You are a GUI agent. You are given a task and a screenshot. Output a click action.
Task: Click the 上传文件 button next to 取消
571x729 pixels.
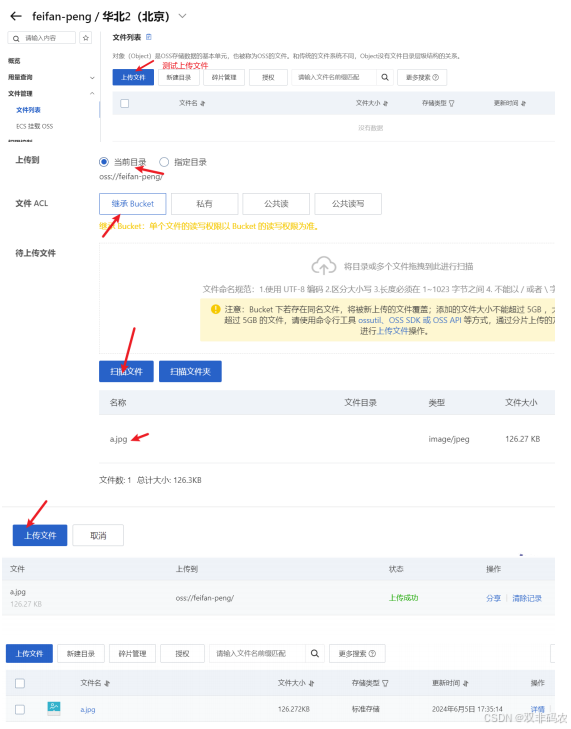click(40, 535)
